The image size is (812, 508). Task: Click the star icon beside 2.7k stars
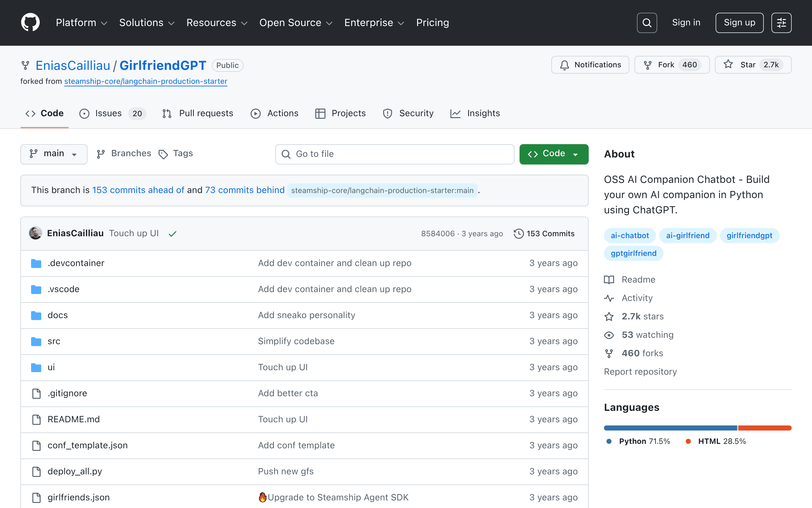pyautogui.click(x=609, y=317)
